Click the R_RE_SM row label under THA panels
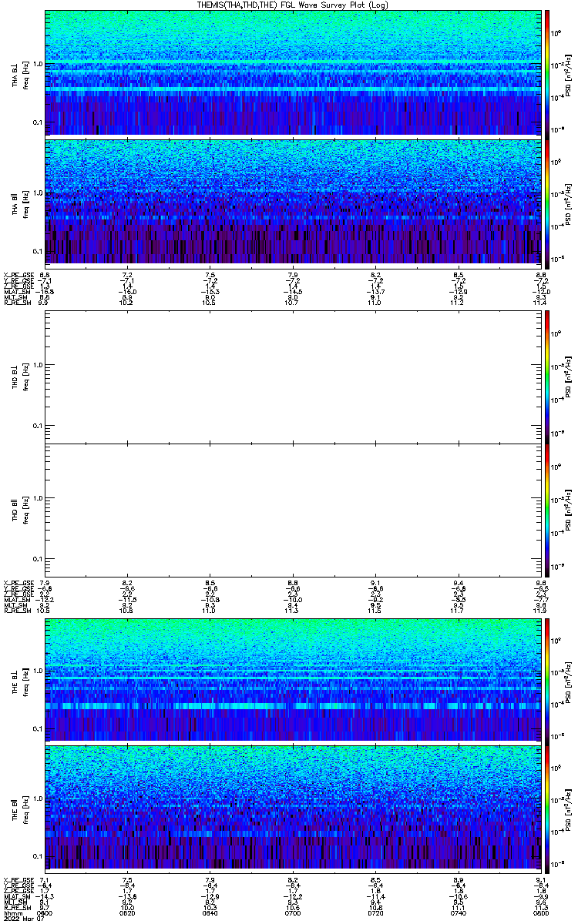Image resolution: width=578 pixels, height=924 pixels. point(17,303)
